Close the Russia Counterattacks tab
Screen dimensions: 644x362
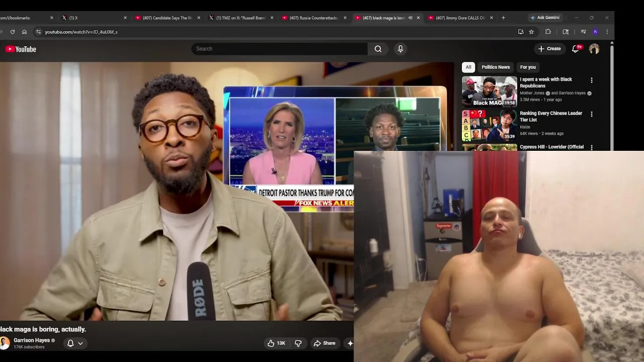pos(345,18)
